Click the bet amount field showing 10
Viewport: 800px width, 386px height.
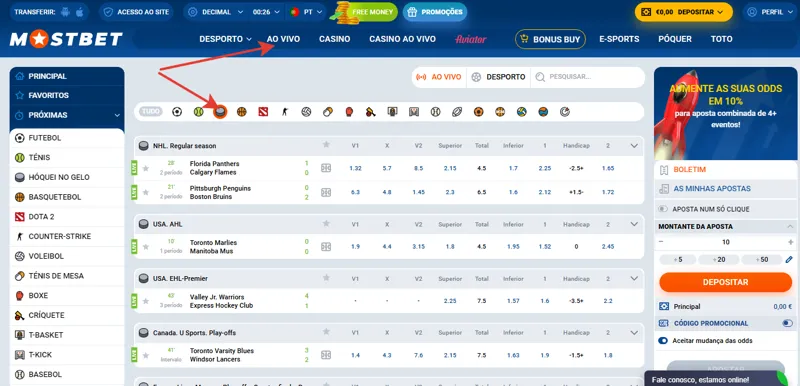tap(726, 242)
